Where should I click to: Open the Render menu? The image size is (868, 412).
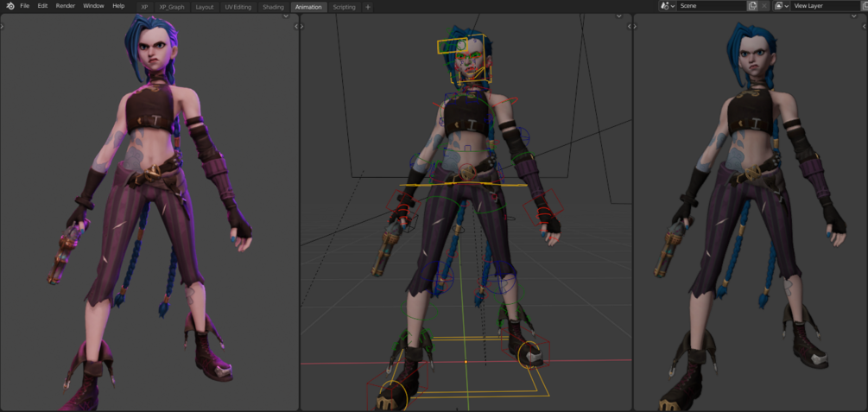tap(66, 5)
